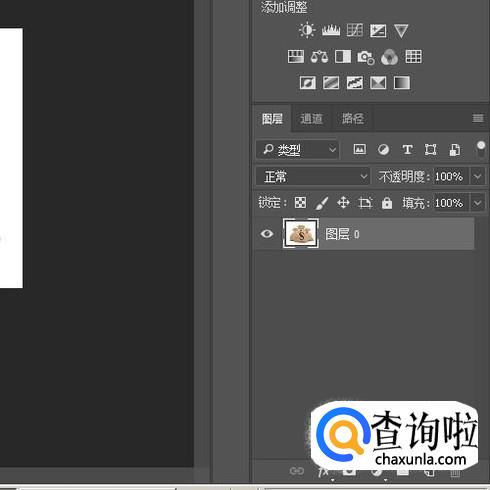This screenshot has height=490, width=490.
Task: Toggle lock all for the layer
Action: click(x=387, y=203)
